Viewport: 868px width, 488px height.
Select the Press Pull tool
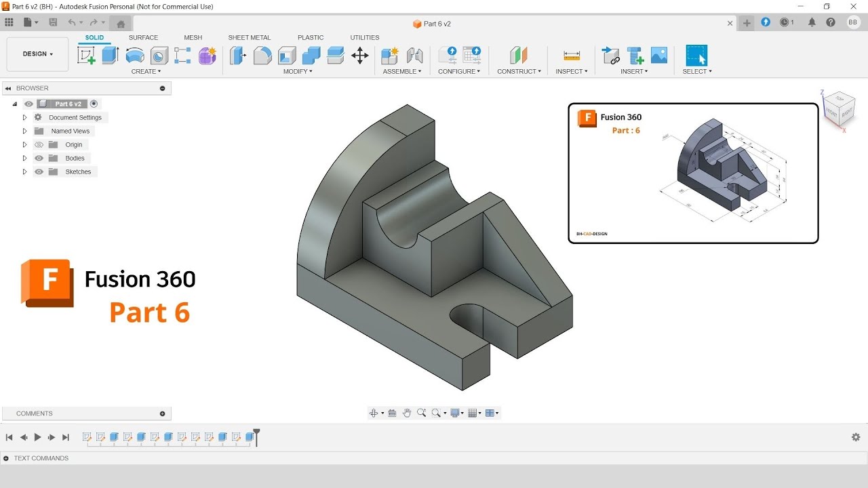238,56
